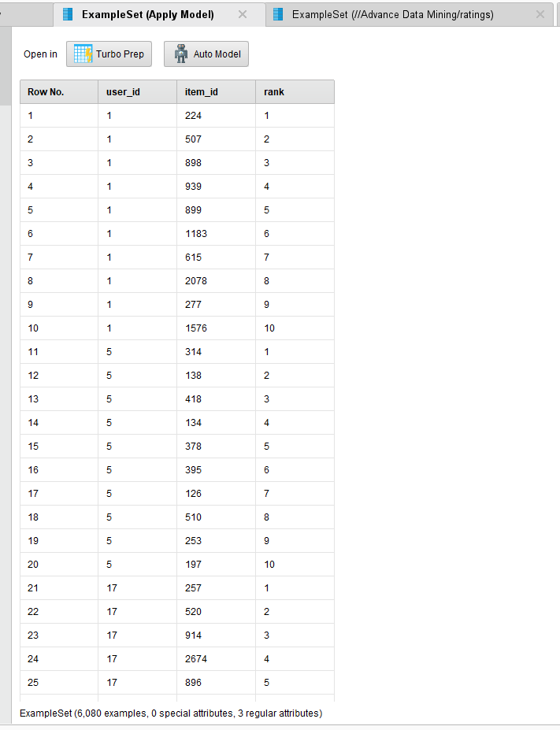Sort by the rank column header
The image size is (560, 730).
[295, 91]
